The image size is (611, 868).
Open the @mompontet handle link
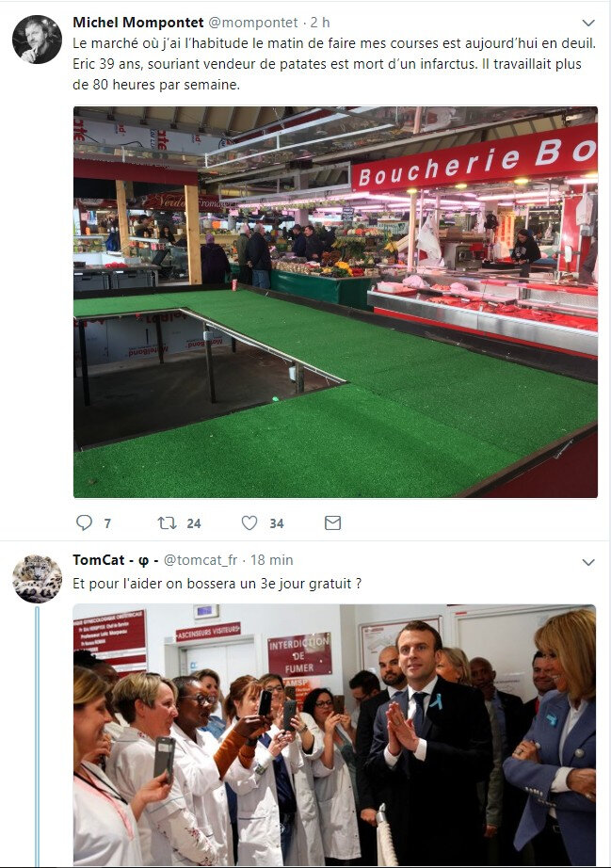coord(253,23)
